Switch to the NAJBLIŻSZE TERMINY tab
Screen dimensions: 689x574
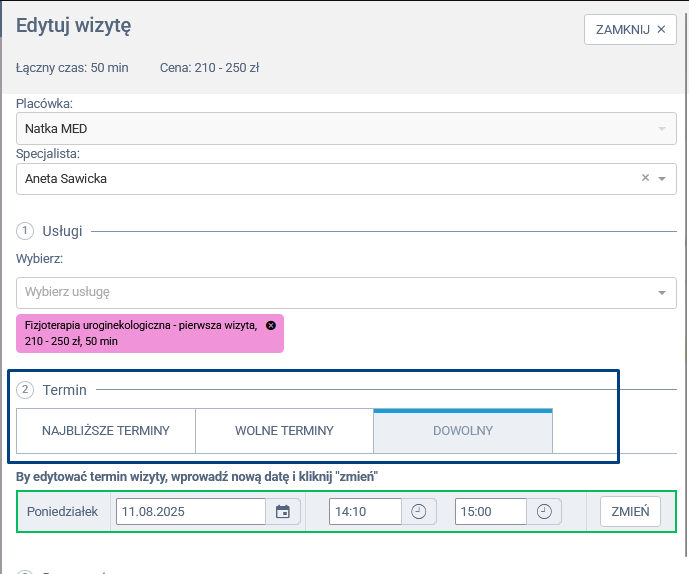pyautogui.click(x=105, y=431)
